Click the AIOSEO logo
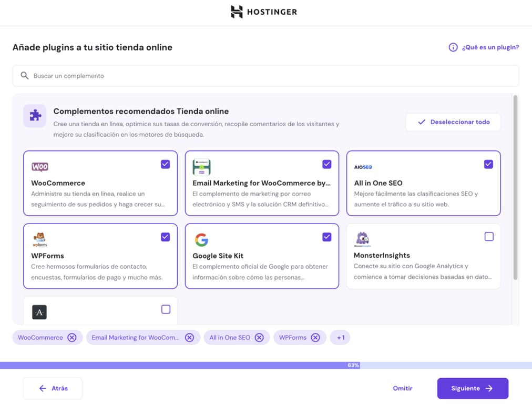 [363, 167]
